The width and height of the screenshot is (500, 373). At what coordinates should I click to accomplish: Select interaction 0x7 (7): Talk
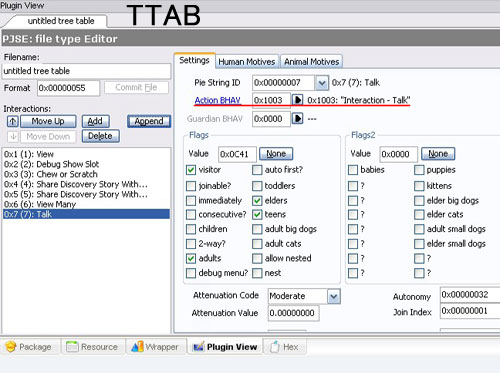[86, 214]
